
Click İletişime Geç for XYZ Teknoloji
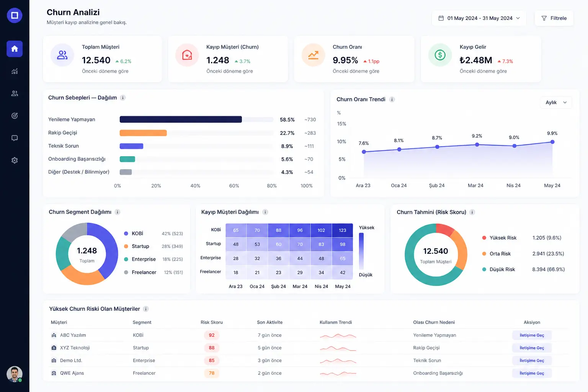[x=532, y=348]
